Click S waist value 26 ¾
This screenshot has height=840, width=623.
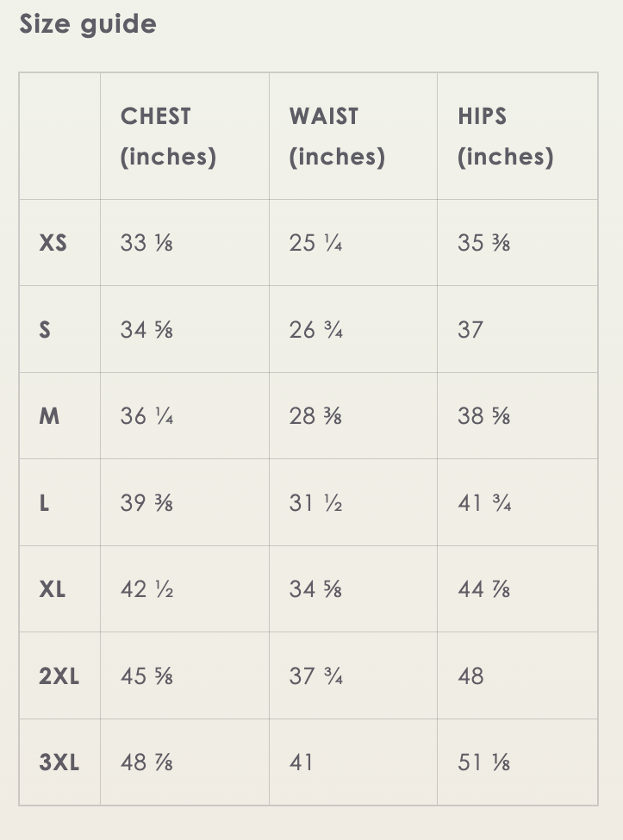(316, 330)
